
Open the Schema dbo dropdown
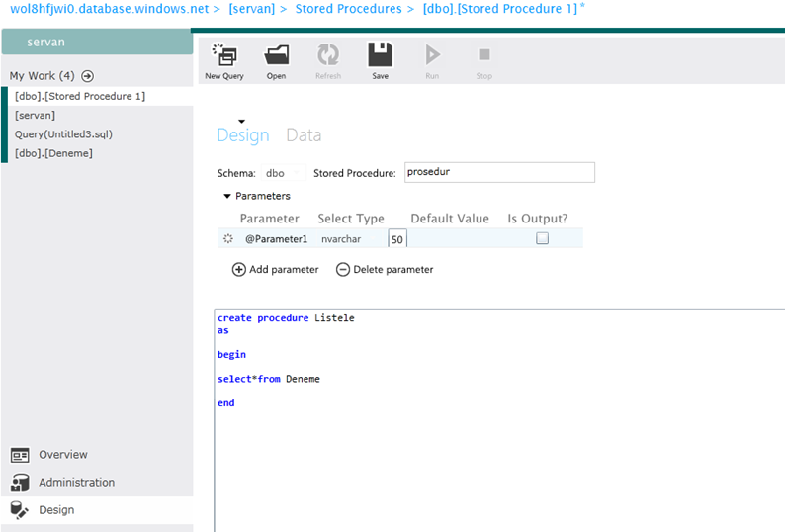click(284, 173)
